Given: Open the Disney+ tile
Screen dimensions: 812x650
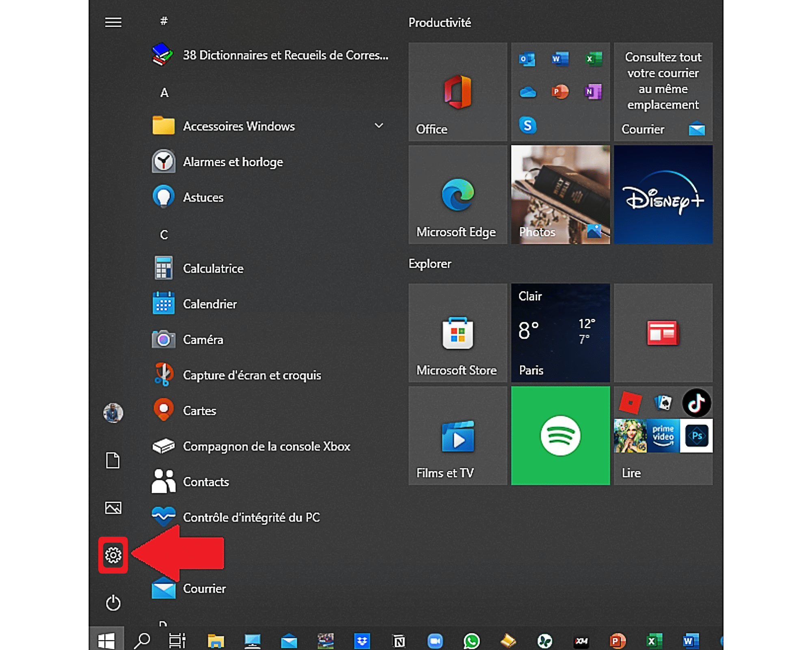Looking at the screenshot, I should (x=663, y=195).
